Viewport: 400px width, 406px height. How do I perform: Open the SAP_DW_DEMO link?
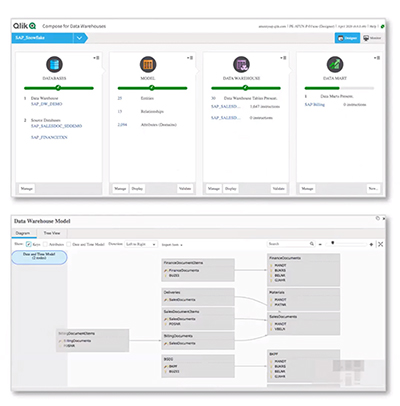pyautogui.click(x=47, y=104)
